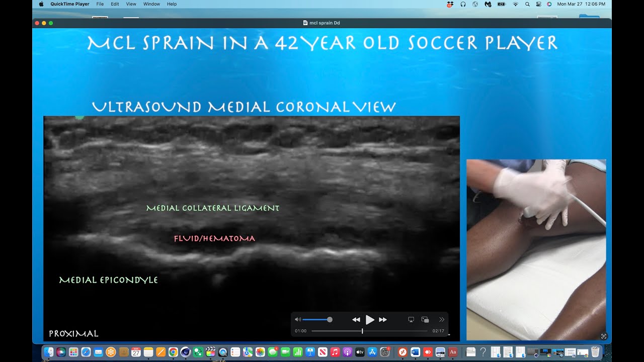Open Apple TV from the Dock
The image size is (644, 362).
pyautogui.click(x=360, y=352)
